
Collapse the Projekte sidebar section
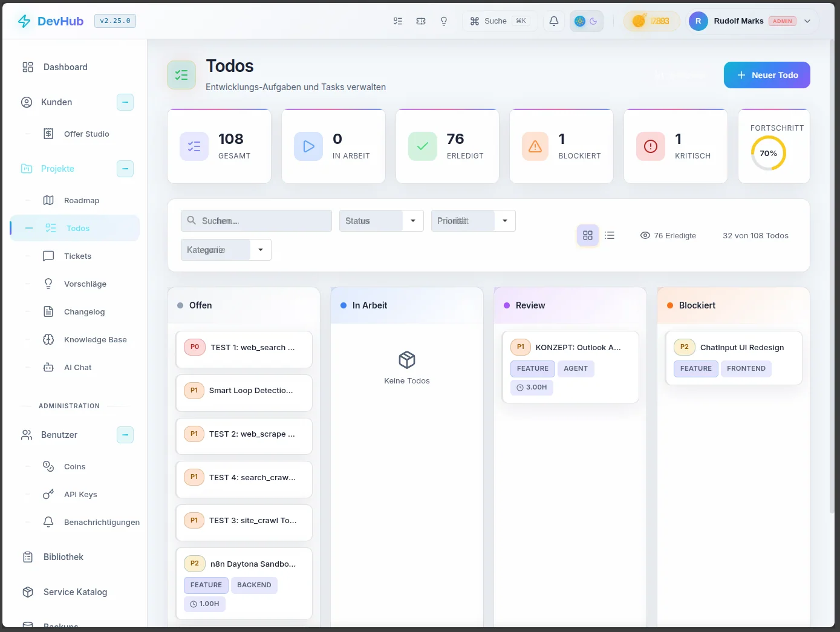coord(125,169)
